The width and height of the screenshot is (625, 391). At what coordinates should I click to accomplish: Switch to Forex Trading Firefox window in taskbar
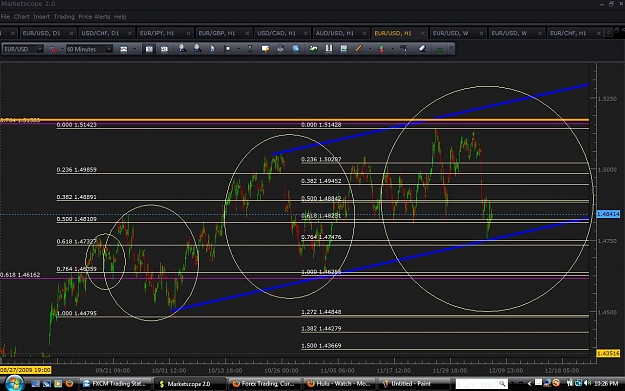[x=265, y=383]
